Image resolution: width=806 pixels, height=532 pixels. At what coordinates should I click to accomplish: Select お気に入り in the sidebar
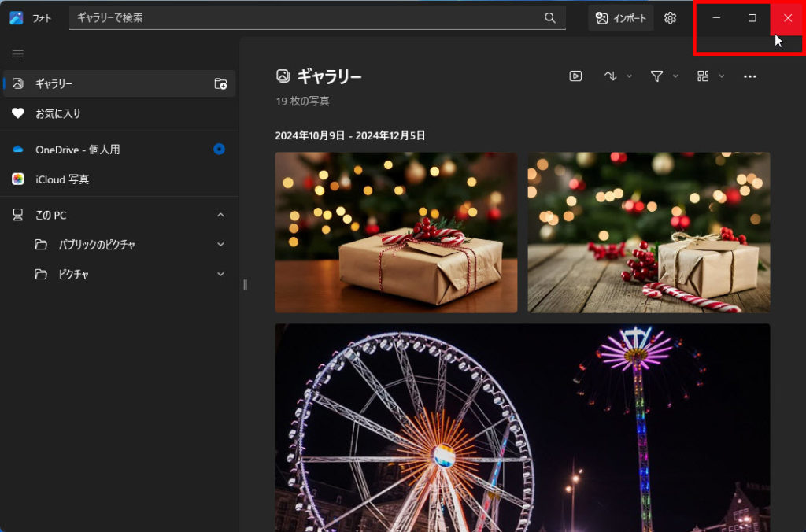[x=58, y=113]
